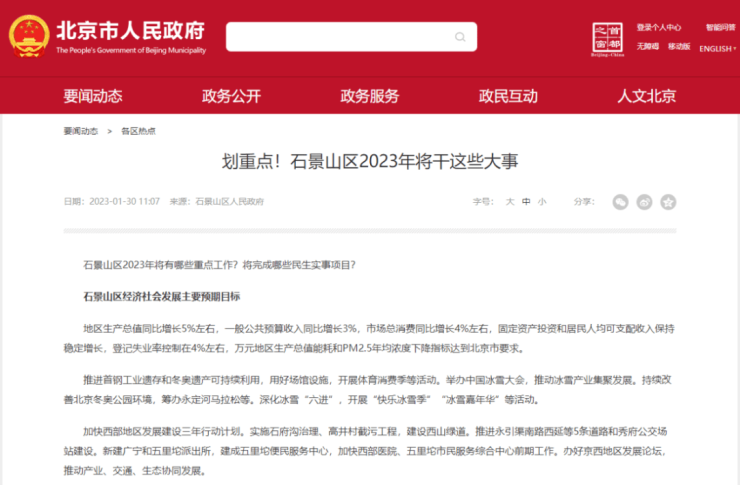Open 政务服务 navigation menu
Screen dimensions: 740x485
click(370, 96)
